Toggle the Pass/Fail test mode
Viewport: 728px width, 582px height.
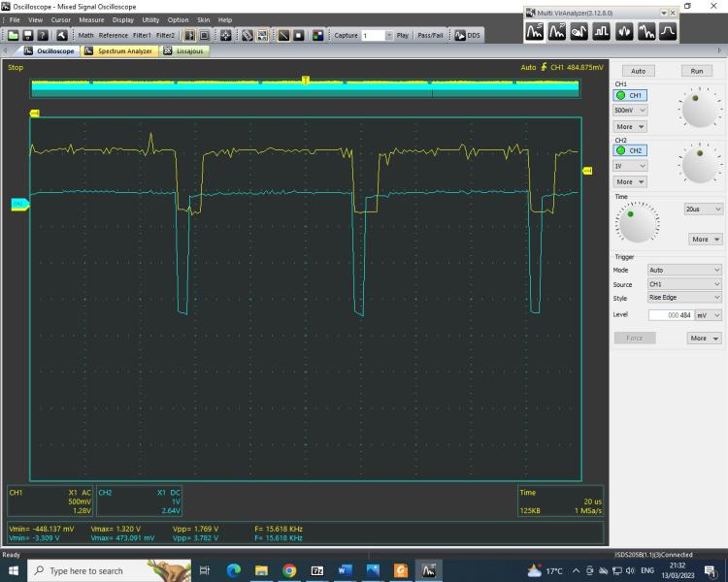click(x=431, y=35)
